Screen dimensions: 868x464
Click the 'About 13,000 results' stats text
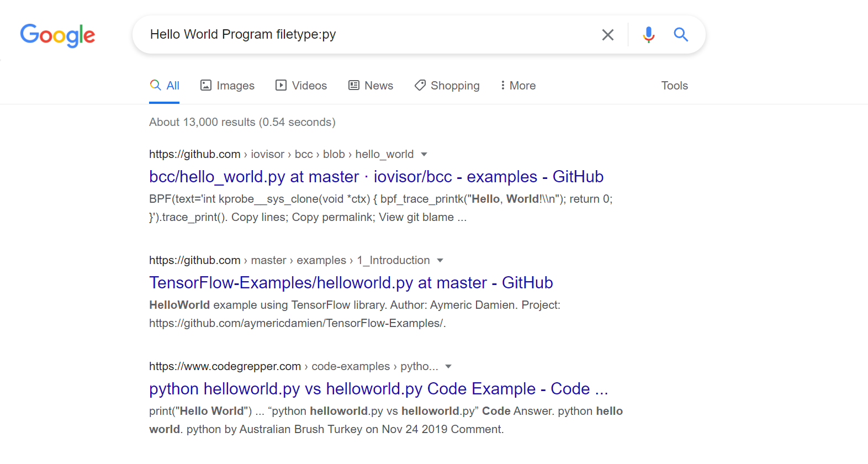(242, 122)
